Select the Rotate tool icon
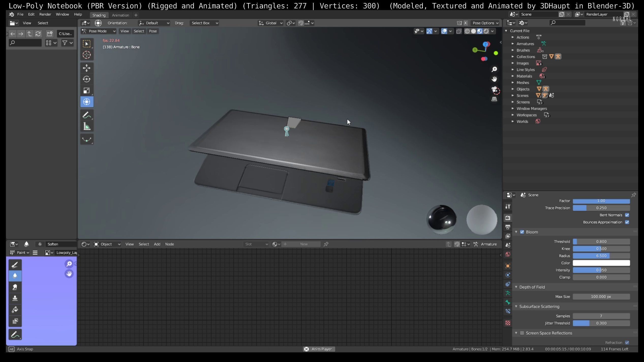 tap(86, 79)
